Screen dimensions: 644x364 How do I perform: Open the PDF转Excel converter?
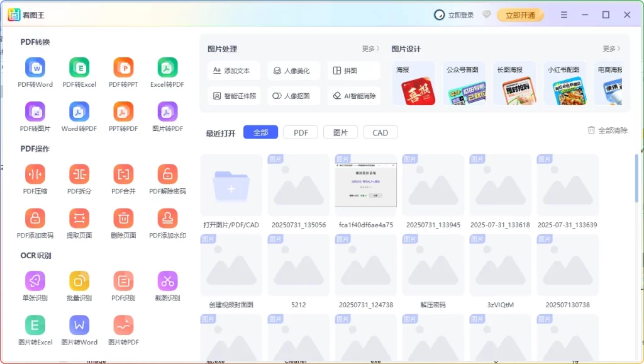(79, 73)
